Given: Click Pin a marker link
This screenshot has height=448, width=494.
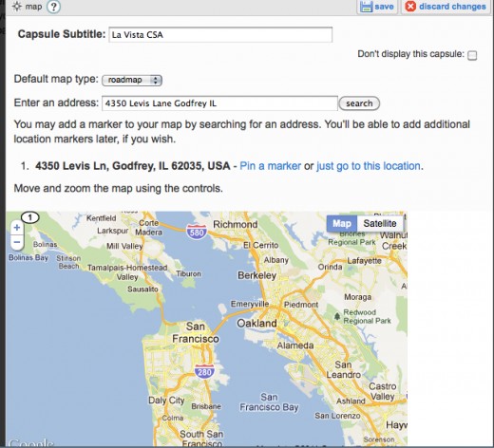Looking at the screenshot, I should (270, 166).
